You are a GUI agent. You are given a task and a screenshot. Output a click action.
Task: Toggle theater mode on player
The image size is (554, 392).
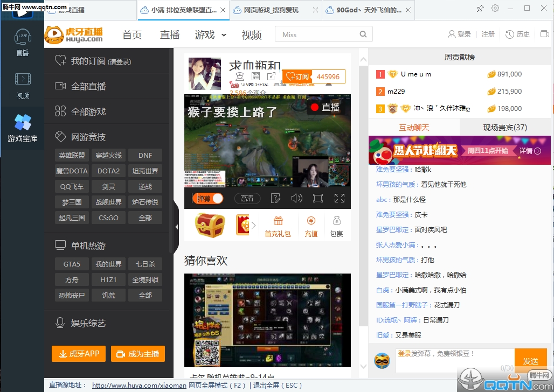(318, 198)
